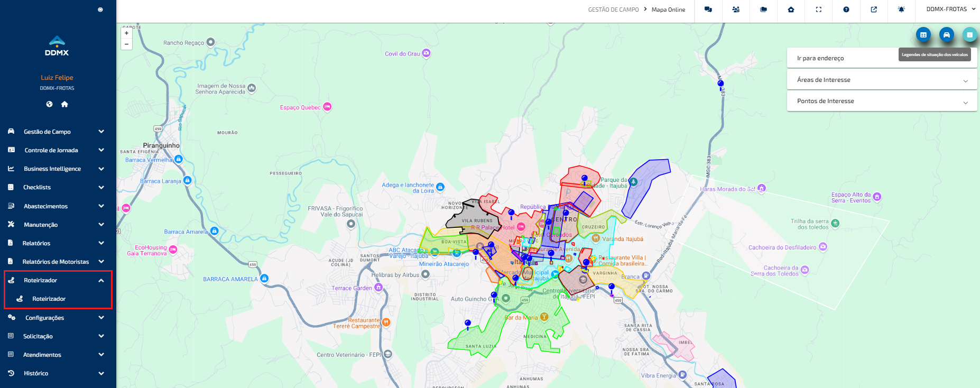Click the Luiz Felipe user name
Image resolution: width=980 pixels, height=388 pixels.
click(57, 78)
